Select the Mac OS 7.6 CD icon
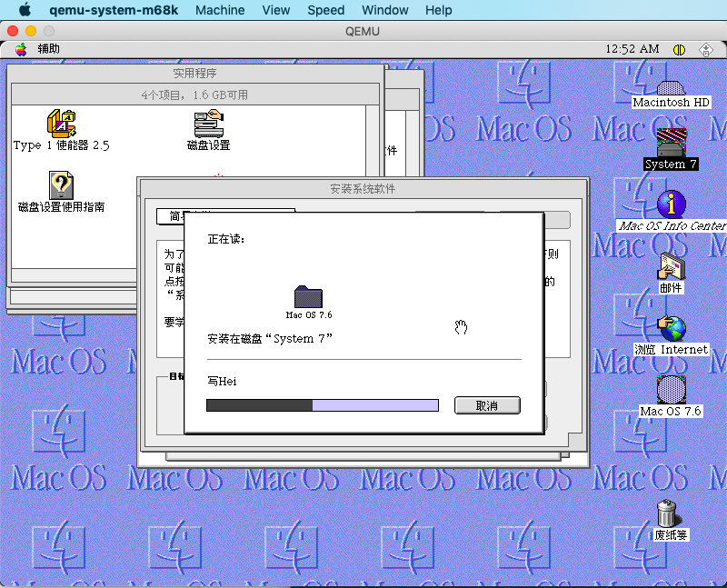The width and height of the screenshot is (727, 588). [x=671, y=390]
